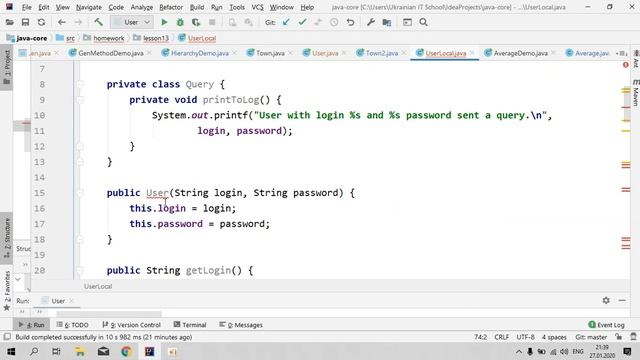The height and width of the screenshot is (360, 640).
Task: Click the Synchronize refresh icon
Action: click(x=41, y=22)
